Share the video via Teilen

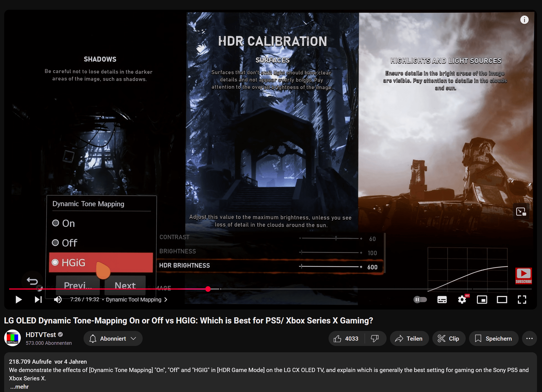409,338
